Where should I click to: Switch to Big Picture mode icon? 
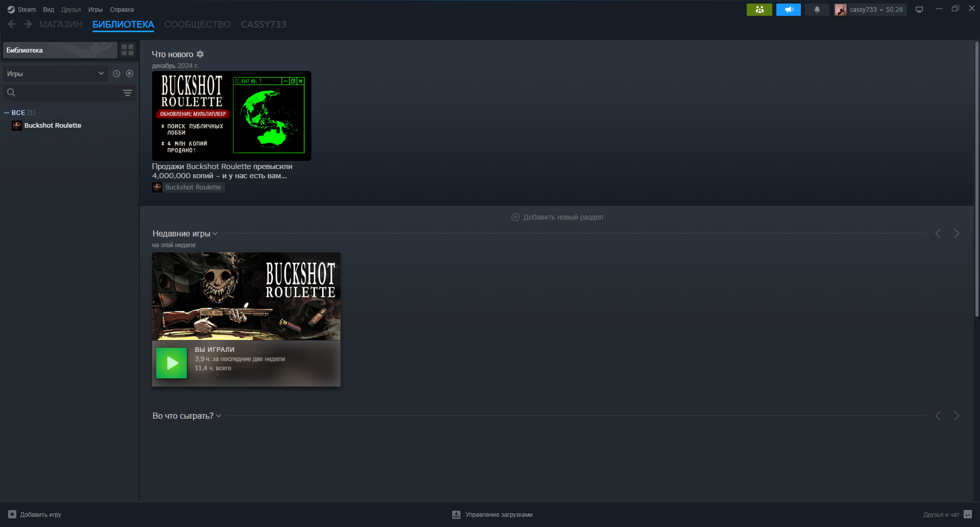(x=919, y=9)
